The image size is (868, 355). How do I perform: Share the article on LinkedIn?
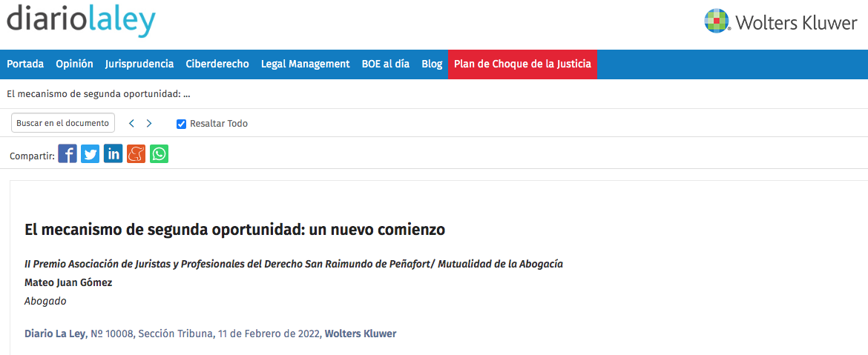(x=113, y=153)
